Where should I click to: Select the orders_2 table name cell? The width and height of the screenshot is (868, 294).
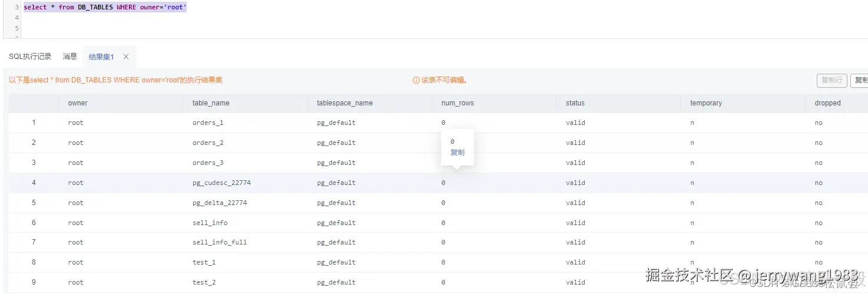(208, 143)
